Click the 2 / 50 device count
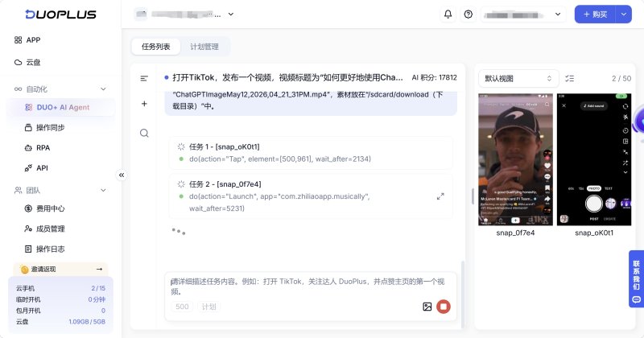This screenshot has height=338, width=644. click(621, 78)
